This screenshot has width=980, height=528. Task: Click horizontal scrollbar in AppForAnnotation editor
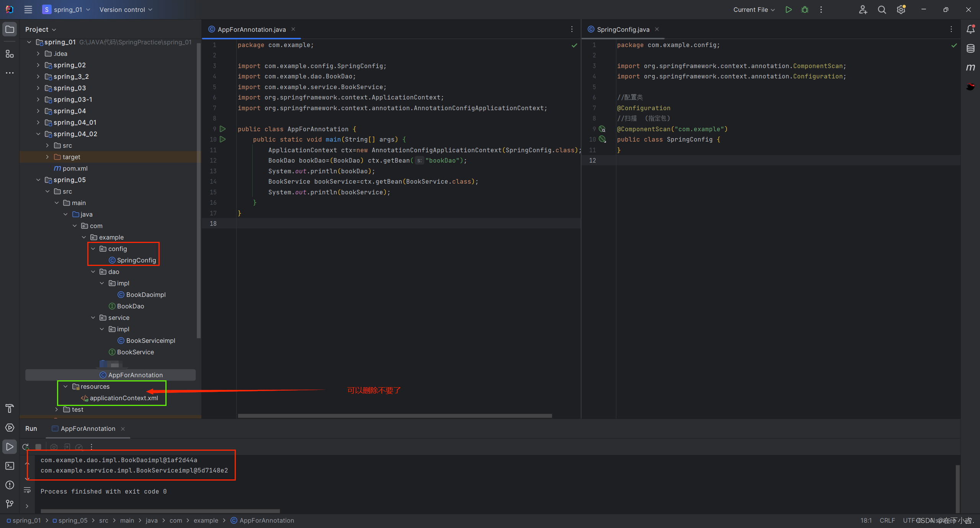click(x=395, y=416)
